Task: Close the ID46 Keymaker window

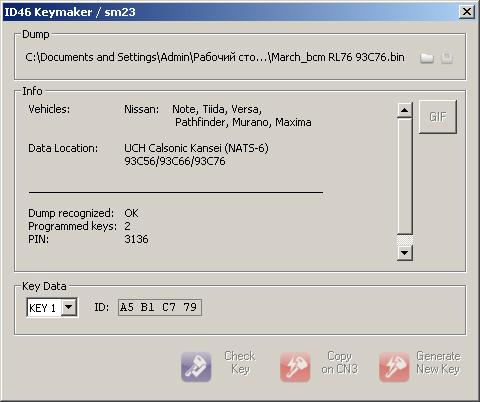Action: tap(467, 12)
